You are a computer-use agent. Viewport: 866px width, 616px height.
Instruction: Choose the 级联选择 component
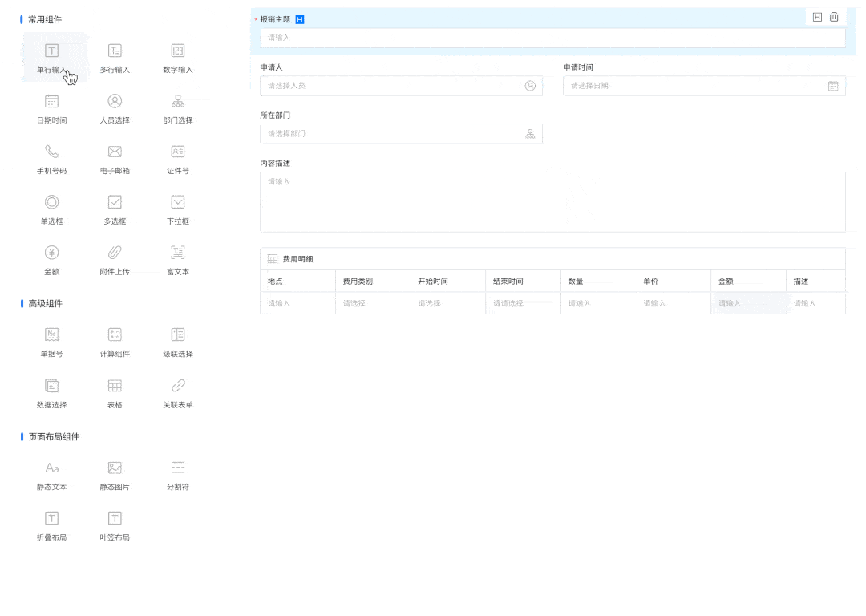click(x=178, y=342)
